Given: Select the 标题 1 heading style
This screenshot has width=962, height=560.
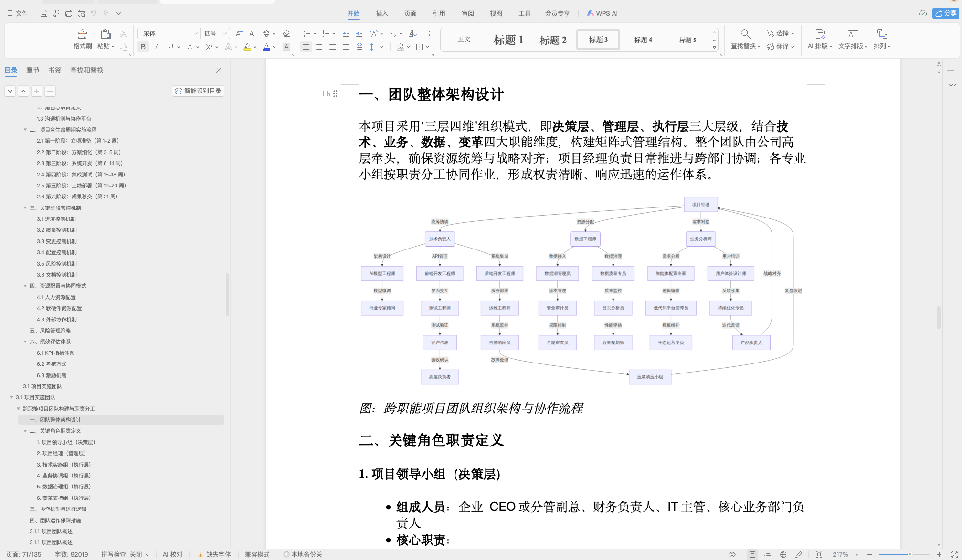Looking at the screenshot, I should (508, 40).
